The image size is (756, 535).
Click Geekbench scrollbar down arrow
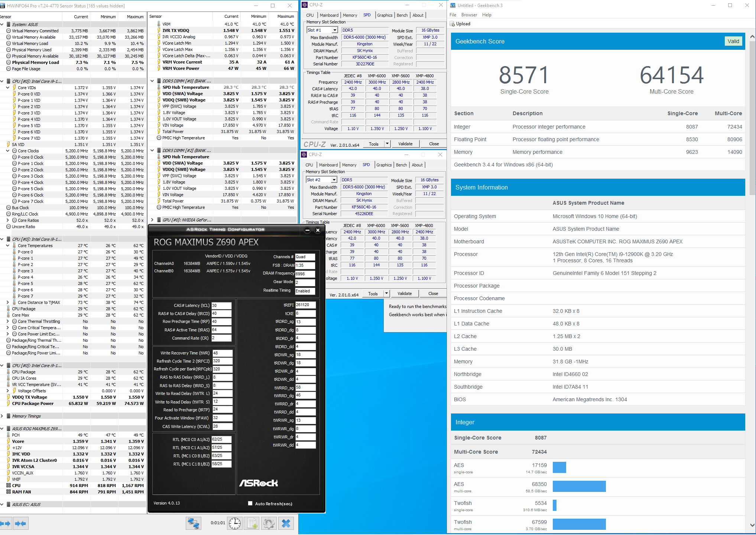(x=752, y=525)
